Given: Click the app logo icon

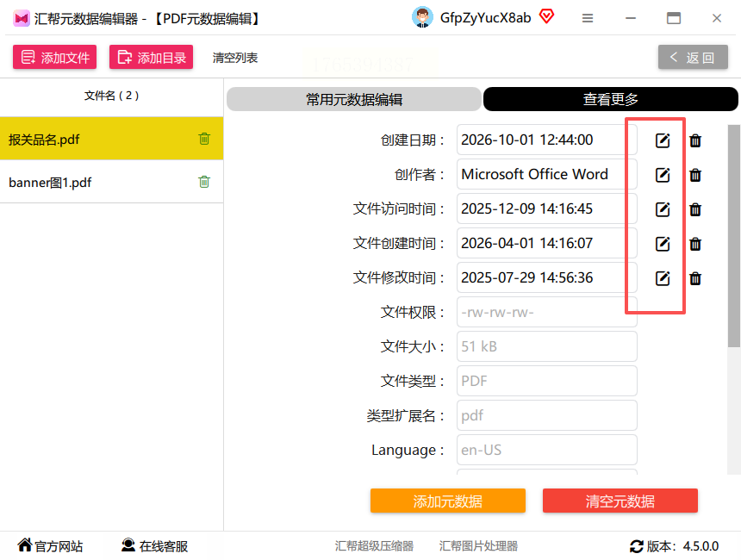Looking at the screenshot, I should (22, 18).
